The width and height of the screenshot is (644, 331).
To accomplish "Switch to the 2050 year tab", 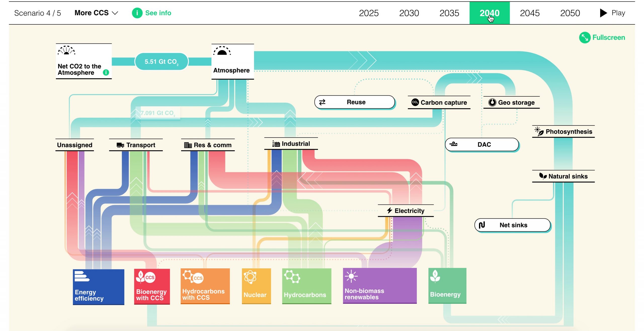I will pyautogui.click(x=570, y=13).
